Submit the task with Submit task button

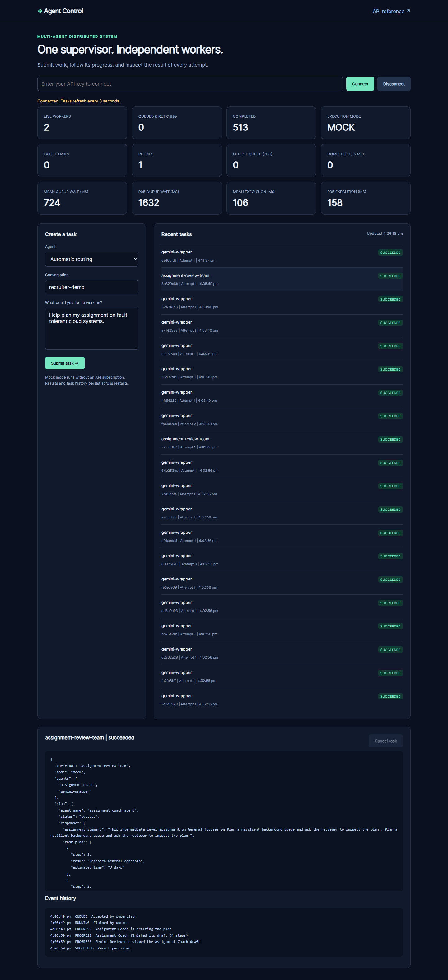pyautogui.click(x=65, y=363)
